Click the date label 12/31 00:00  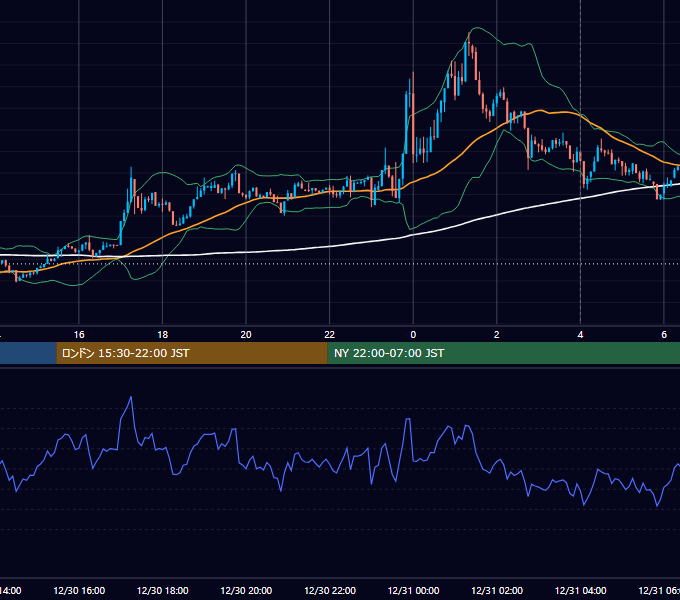click(x=413, y=590)
